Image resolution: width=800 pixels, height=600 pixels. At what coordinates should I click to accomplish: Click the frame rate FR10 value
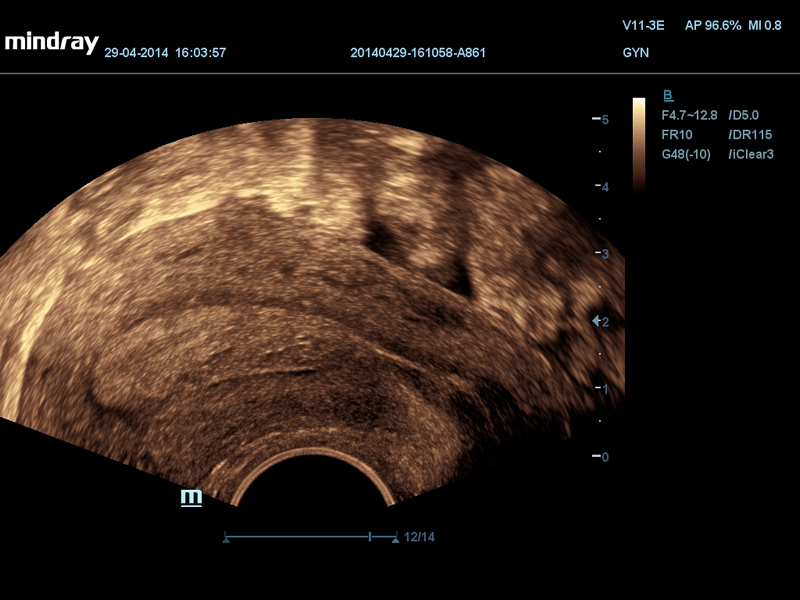[676, 135]
